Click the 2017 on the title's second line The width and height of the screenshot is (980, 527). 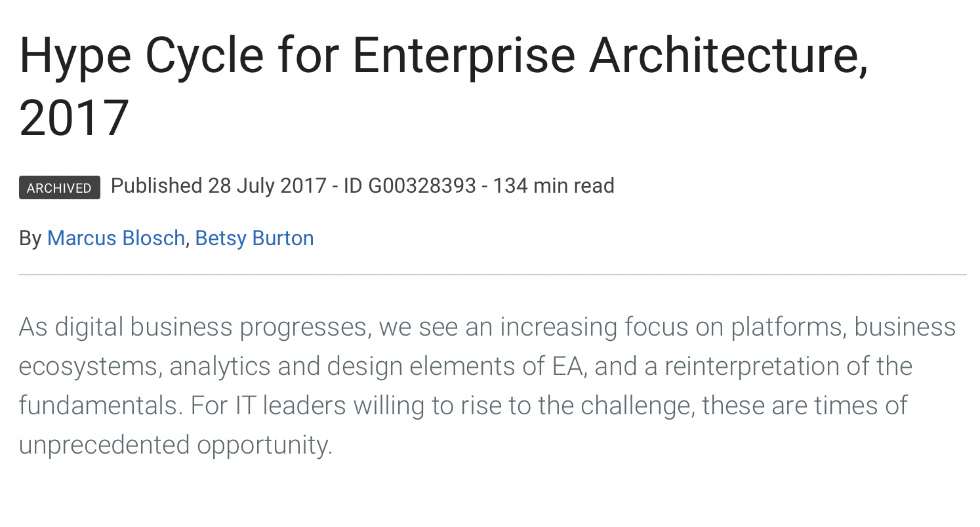(74, 118)
